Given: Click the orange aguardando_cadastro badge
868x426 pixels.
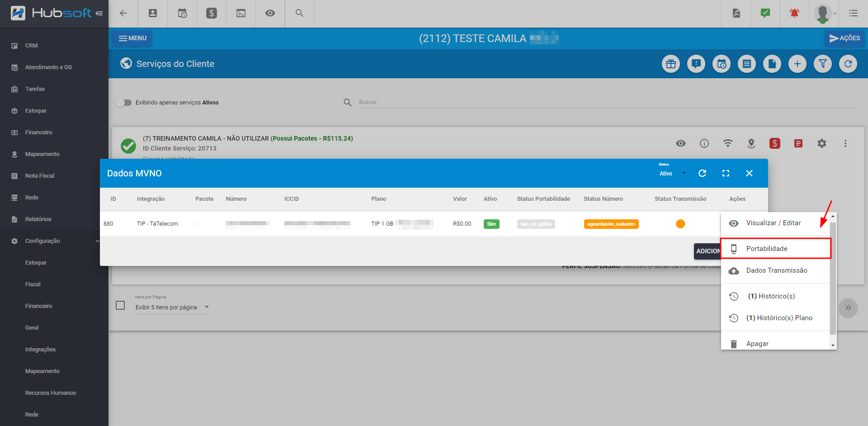Looking at the screenshot, I should pos(611,224).
